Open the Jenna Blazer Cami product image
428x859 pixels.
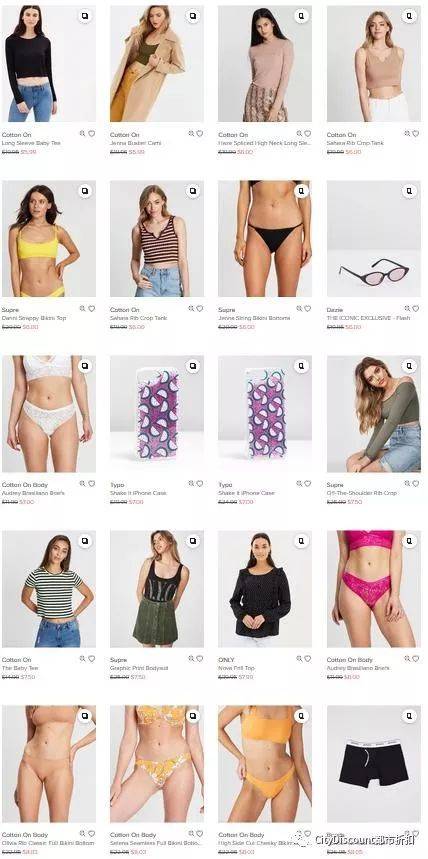157,64
